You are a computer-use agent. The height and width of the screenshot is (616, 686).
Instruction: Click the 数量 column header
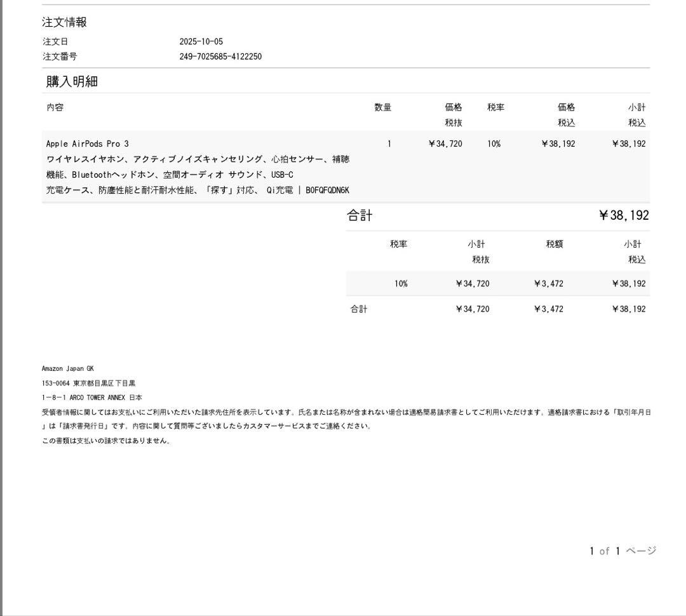coord(382,107)
